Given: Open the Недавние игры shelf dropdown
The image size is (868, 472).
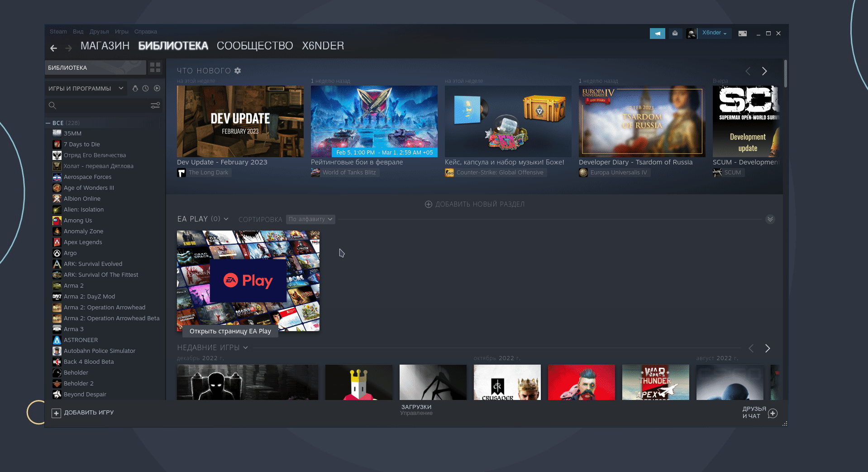Looking at the screenshot, I should click(x=245, y=347).
